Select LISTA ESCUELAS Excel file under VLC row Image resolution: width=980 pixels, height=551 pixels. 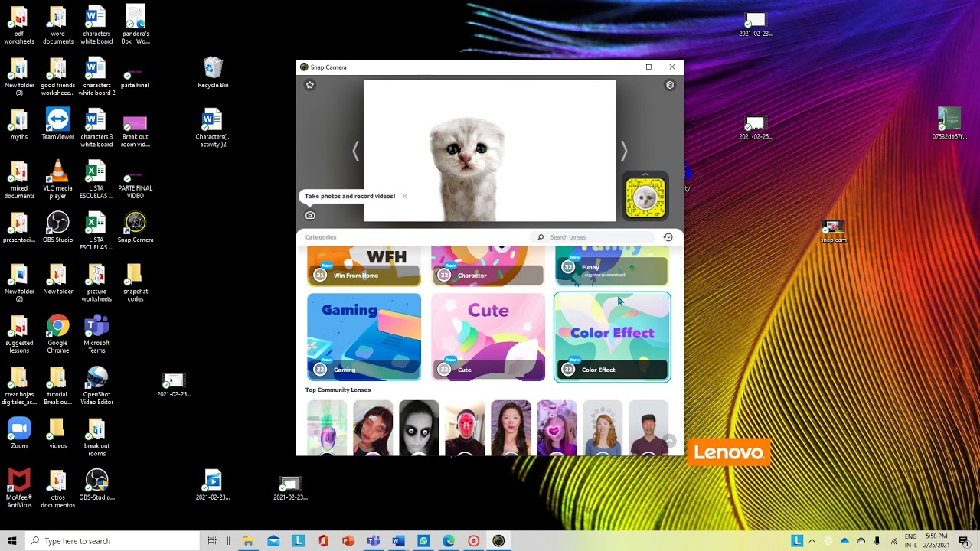click(x=96, y=230)
